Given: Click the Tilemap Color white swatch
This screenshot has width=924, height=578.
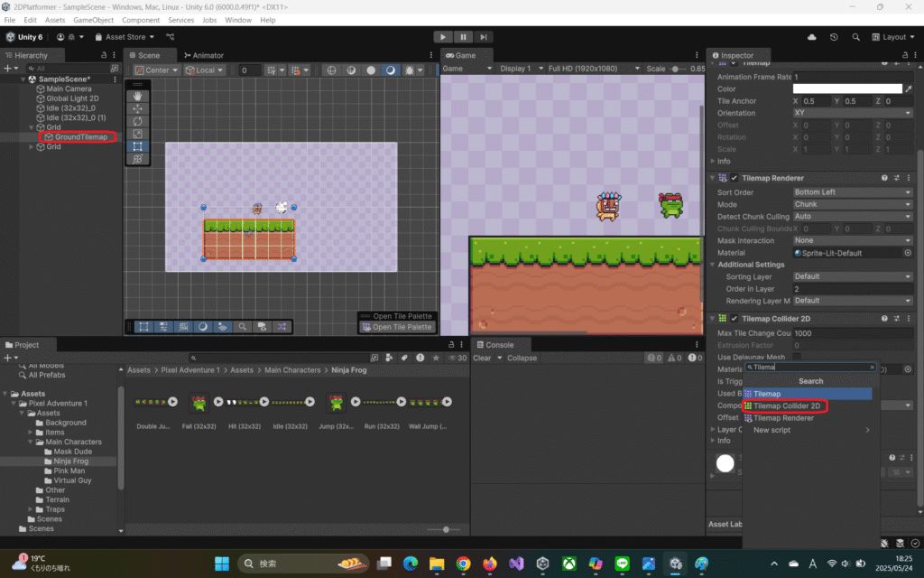Looking at the screenshot, I should coord(847,89).
